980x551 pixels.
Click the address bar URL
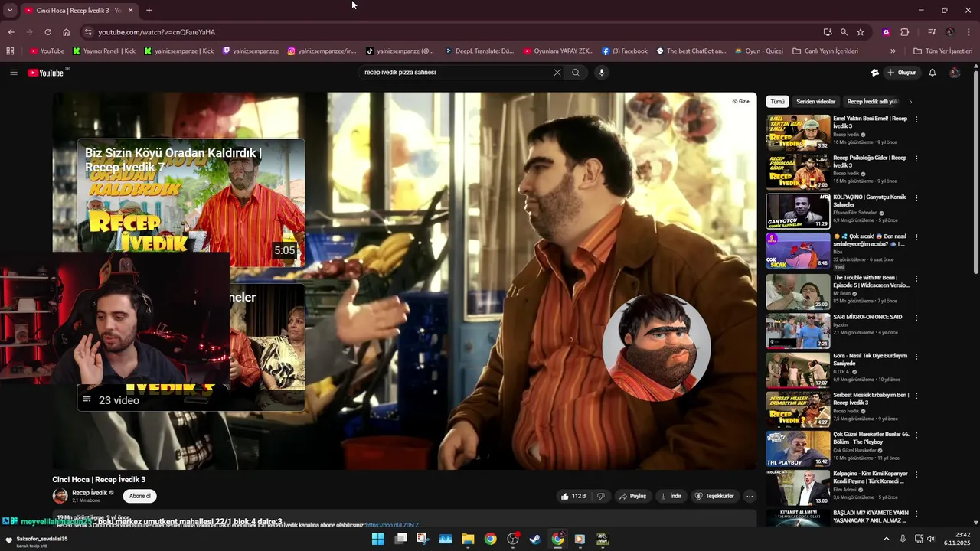(156, 32)
